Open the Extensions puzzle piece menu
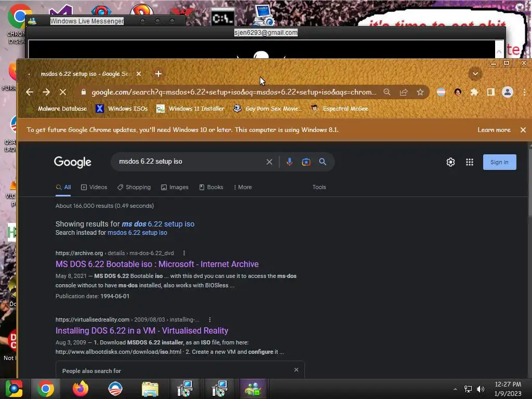The height and width of the screenshot is (399, 532). tap(474, 92)
